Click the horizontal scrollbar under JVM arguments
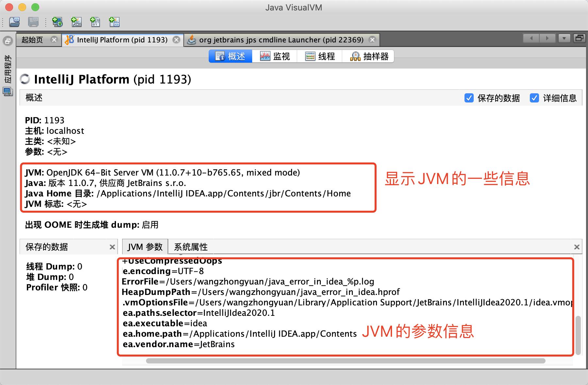Image resolution: width=588 pixels, height=385 pixels. pyautogui.click(x=346, y=361)
